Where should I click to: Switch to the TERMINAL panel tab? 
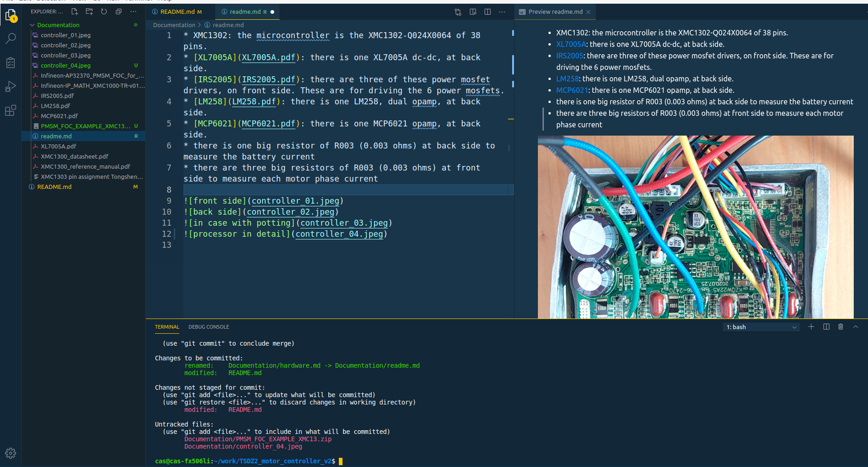[x=167, y=327]
